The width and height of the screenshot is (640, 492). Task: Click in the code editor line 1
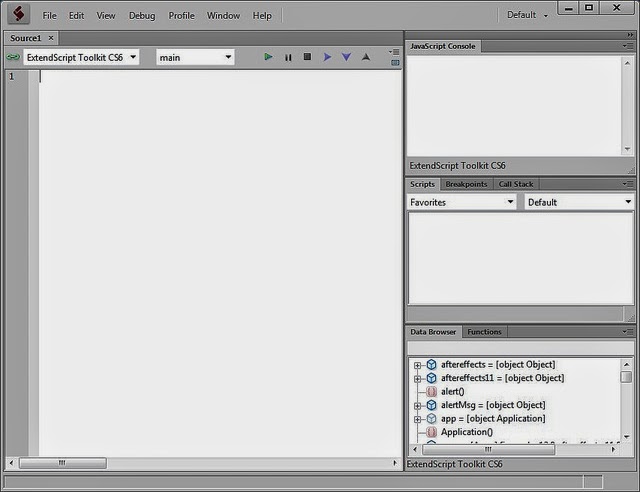(x=220, y=76)
